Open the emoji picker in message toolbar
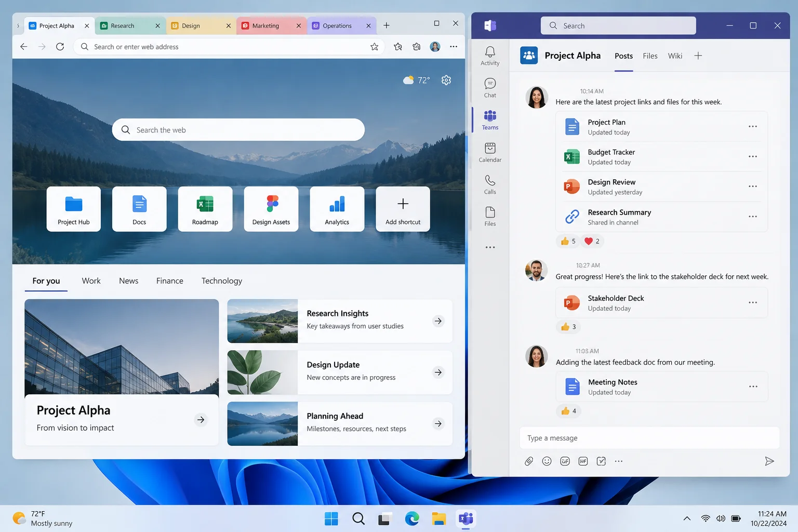 click(547, 461)
